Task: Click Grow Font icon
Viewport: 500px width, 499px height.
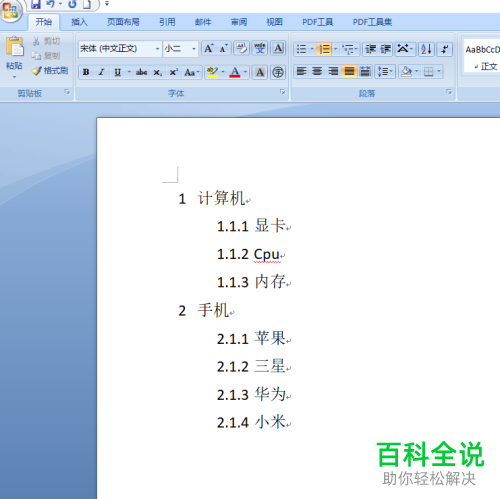Action: tap(209, 49)
